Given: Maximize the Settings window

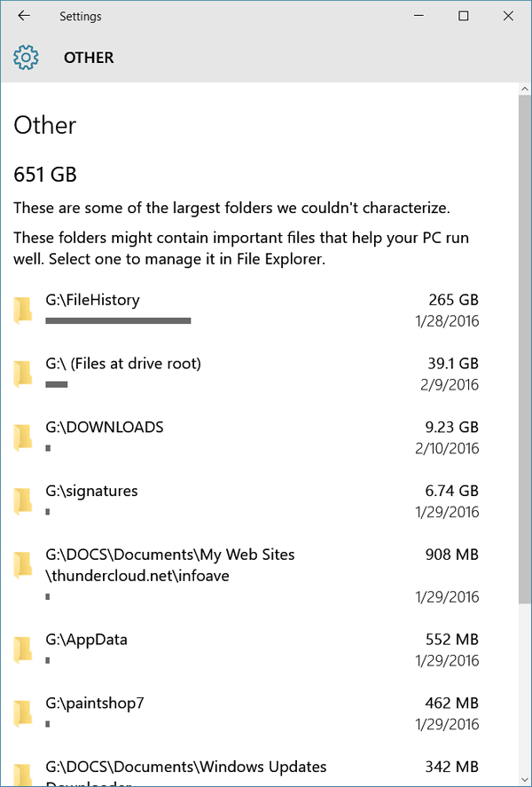Looking at the screenshot, I should pyautogui.click(x=464, y=16).
